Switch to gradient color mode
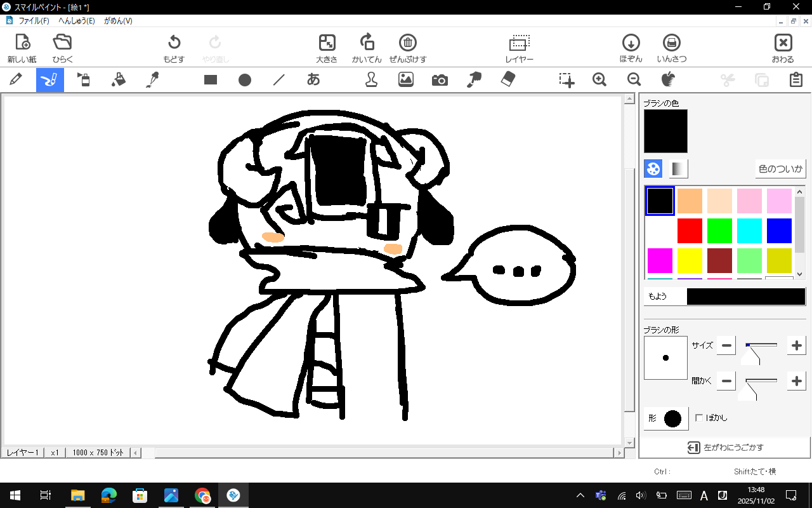The image size is (812, 508). 678,169
